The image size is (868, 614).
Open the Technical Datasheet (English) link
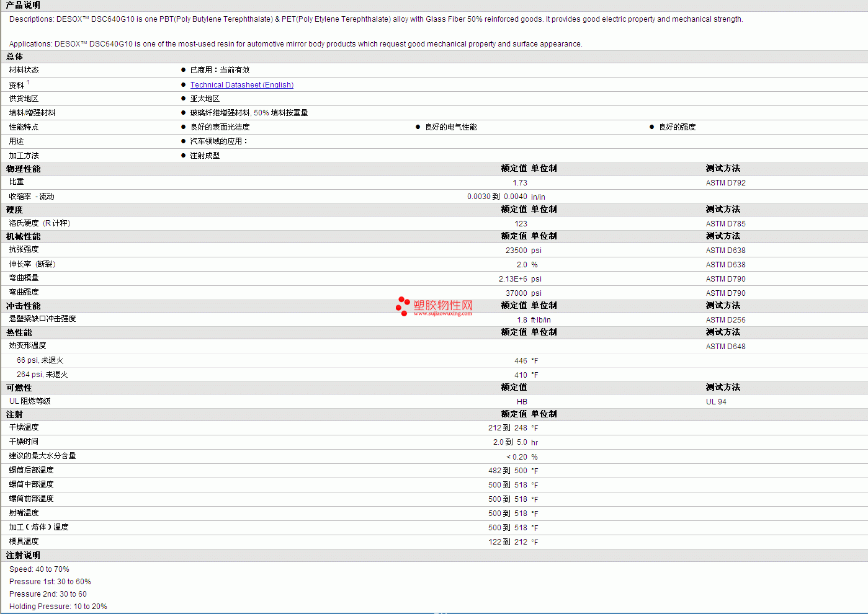click(241, 85)
